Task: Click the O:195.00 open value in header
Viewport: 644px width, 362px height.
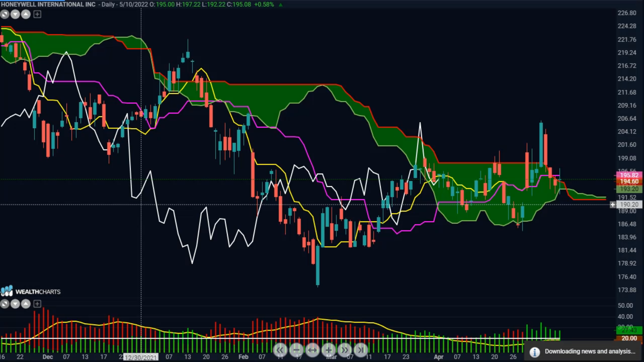Action: (162, 4)
